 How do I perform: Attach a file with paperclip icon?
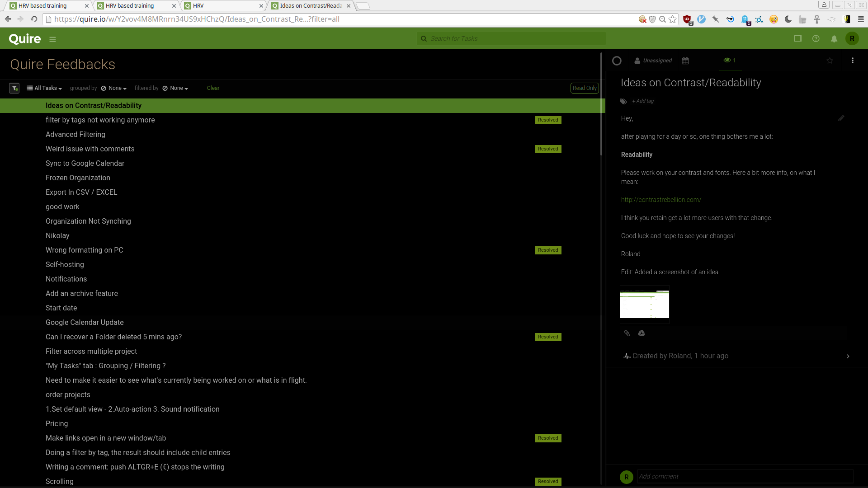(x=627, y=333)
